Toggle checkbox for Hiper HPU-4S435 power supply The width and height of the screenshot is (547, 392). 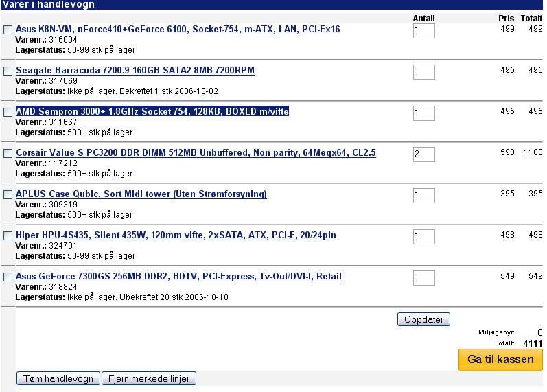pyautogui.click(x=8, y=236)
